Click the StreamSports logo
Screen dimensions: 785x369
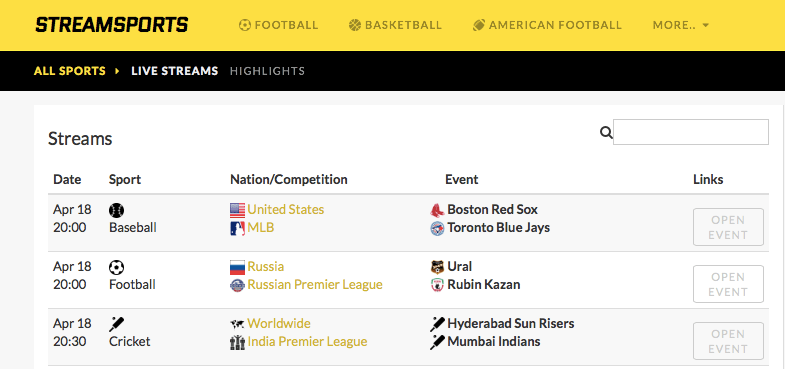pyautogui.click(x=111, y=25)
